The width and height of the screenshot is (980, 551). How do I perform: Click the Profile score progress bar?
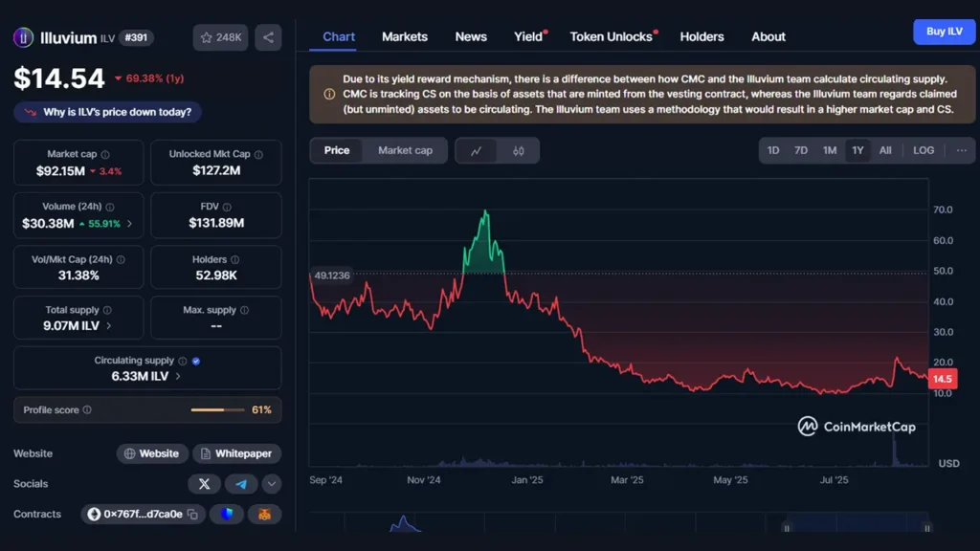tap(217, 409)
